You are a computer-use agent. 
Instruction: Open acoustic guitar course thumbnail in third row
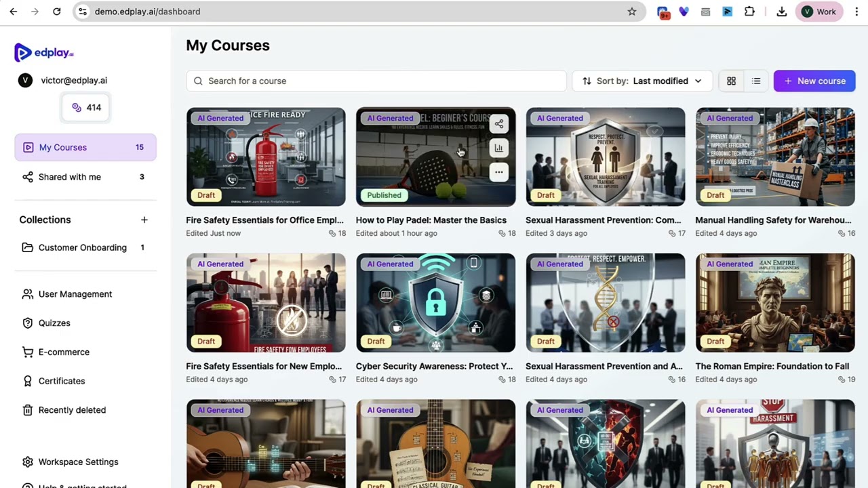pyautogui.click(x=266, y=444)
